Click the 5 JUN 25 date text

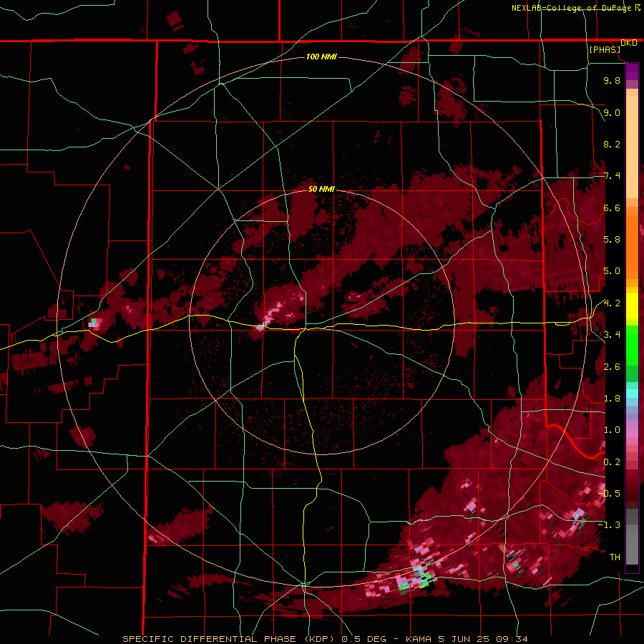point(464,639)
